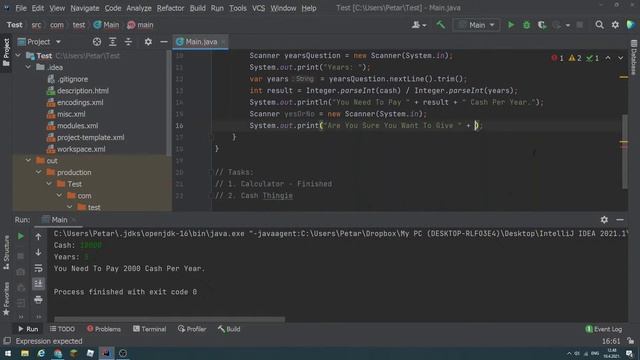640x360 pixels.
Task: Run the Main configuration with green play button
Action: coord(511,25)
